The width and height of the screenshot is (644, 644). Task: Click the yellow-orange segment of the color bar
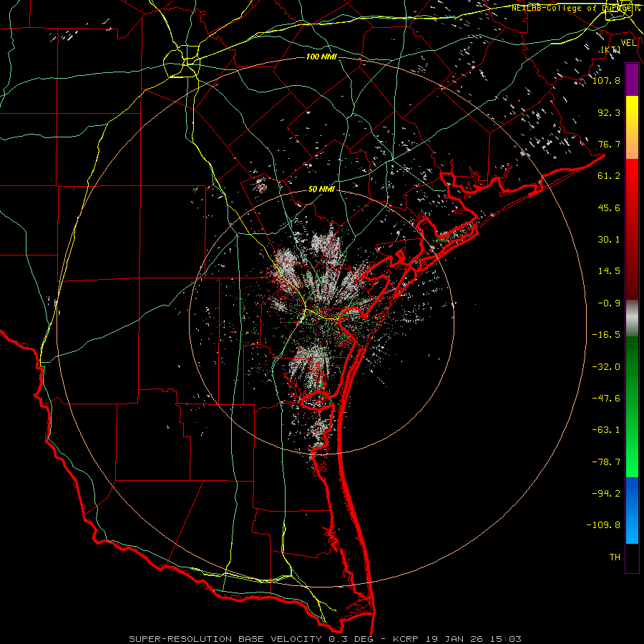point(632,127)
